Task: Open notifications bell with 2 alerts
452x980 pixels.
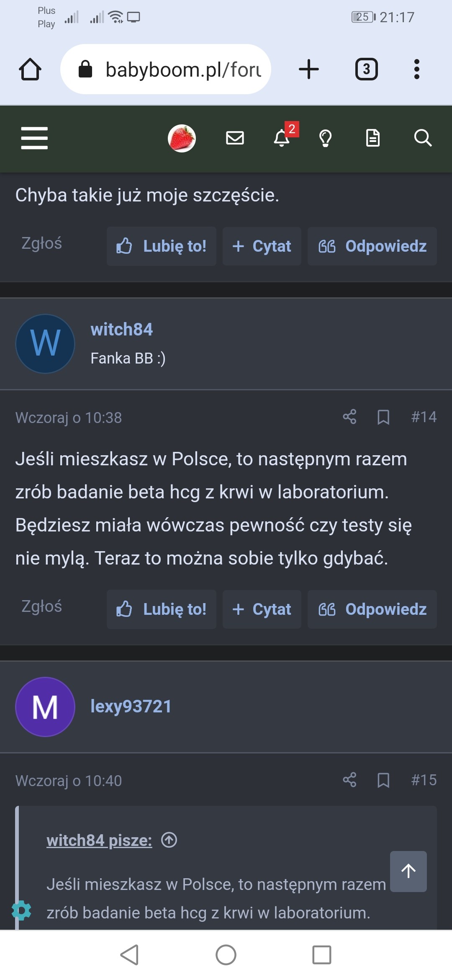Action: (282, 138)
